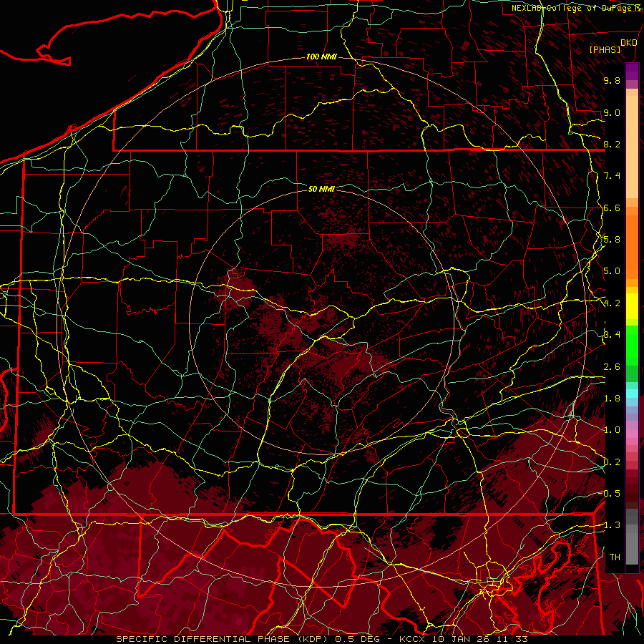644x644 pixels.
Task: Click the "11:33" time in caption
Action: pyautogui.click(x=514, y=639)
